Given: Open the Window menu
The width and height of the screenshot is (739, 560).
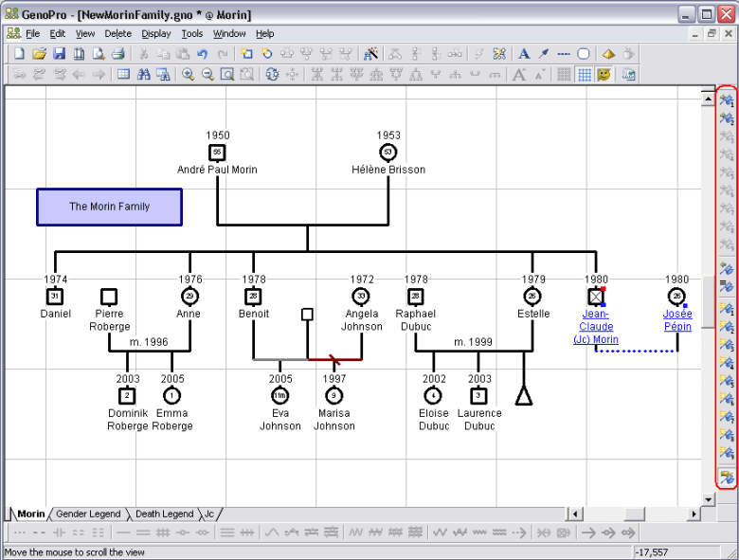Looking at the screenshot, I should tap(229, 33).
